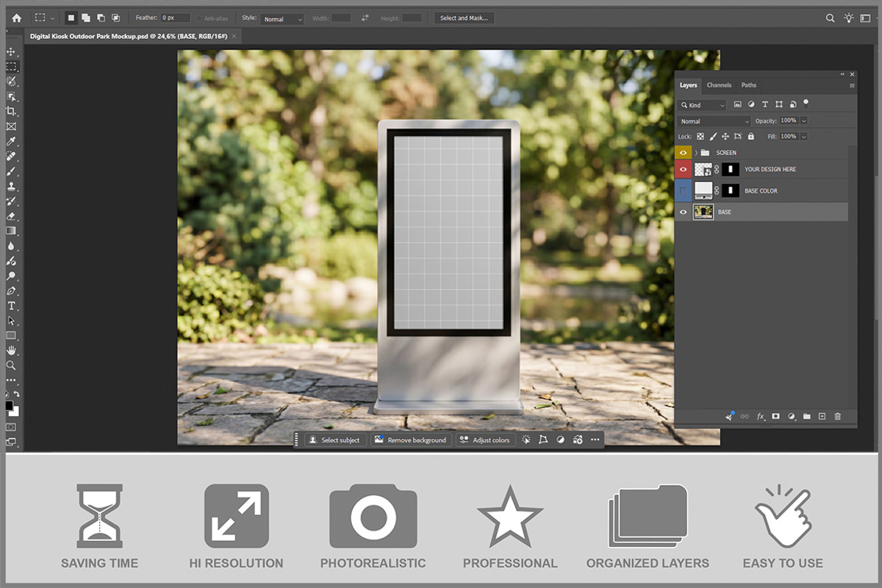Select the Path Selection tool

coord(11,320)
